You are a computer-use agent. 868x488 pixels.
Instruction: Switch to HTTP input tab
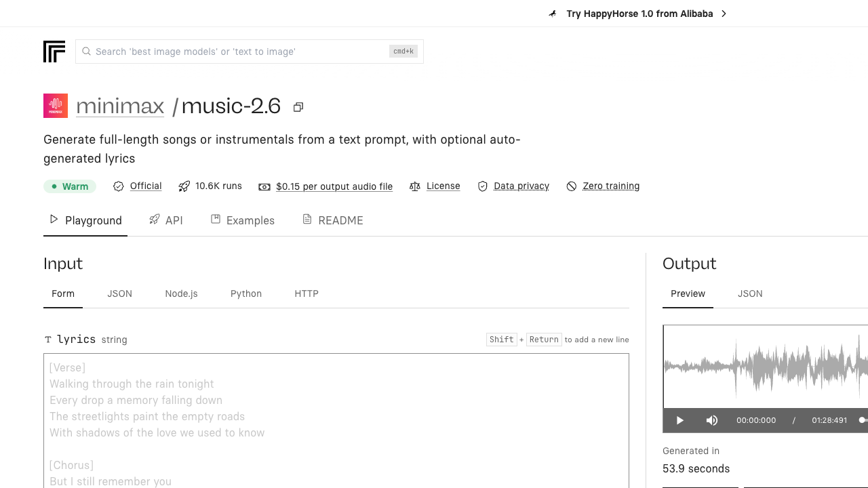point(307,293)
